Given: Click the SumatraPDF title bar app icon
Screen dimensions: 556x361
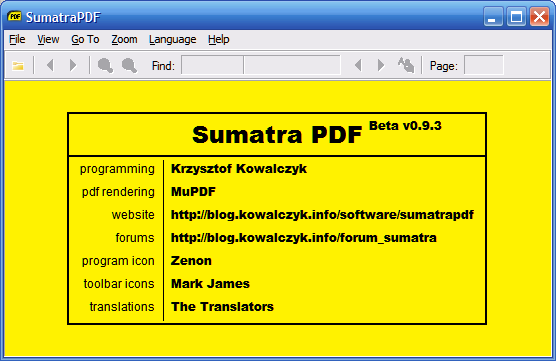Looking at the screenshot, I should 15,17.
